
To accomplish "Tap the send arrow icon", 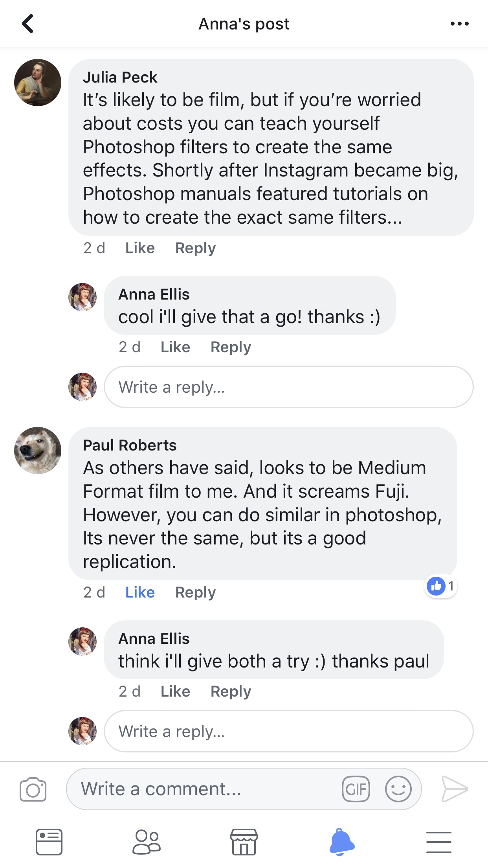I will 455,789.
